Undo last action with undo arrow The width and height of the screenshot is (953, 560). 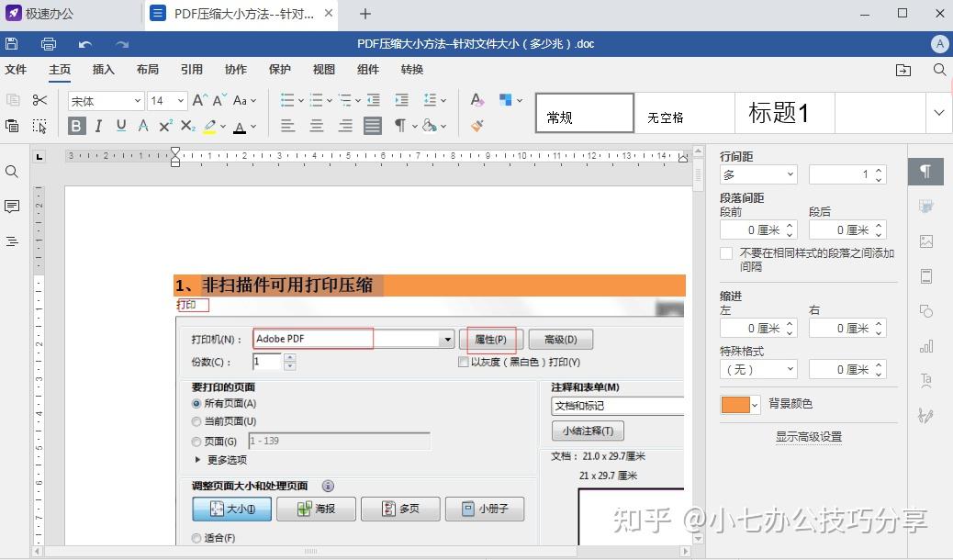[x=85, y=44]
